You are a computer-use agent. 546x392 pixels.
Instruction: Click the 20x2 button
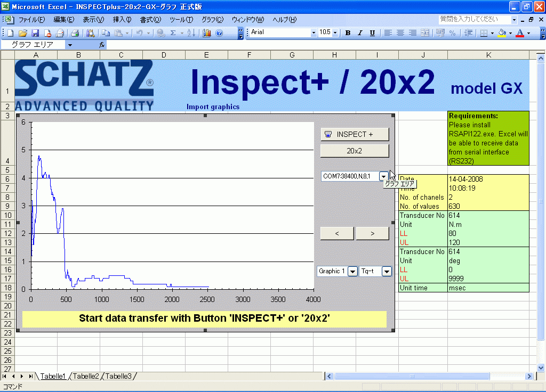coord(355,151)
